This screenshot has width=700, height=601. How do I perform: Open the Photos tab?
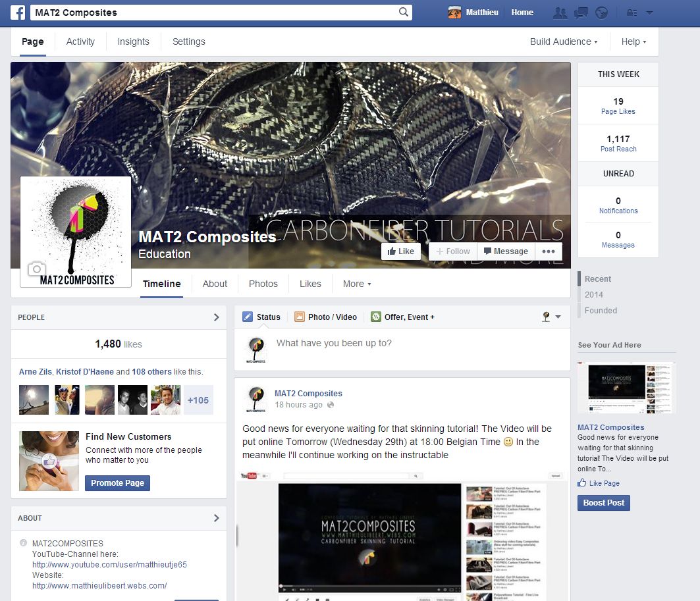coord(263,284)
